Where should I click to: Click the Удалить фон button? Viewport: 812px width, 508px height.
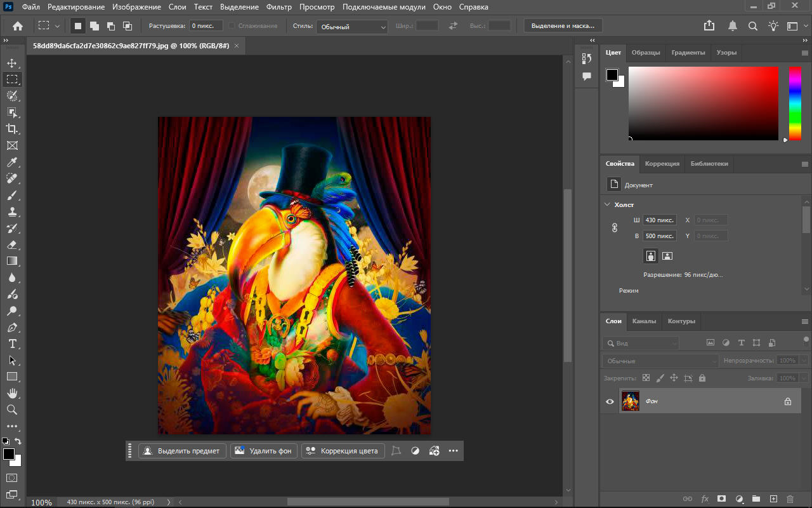tap(264, 451)
